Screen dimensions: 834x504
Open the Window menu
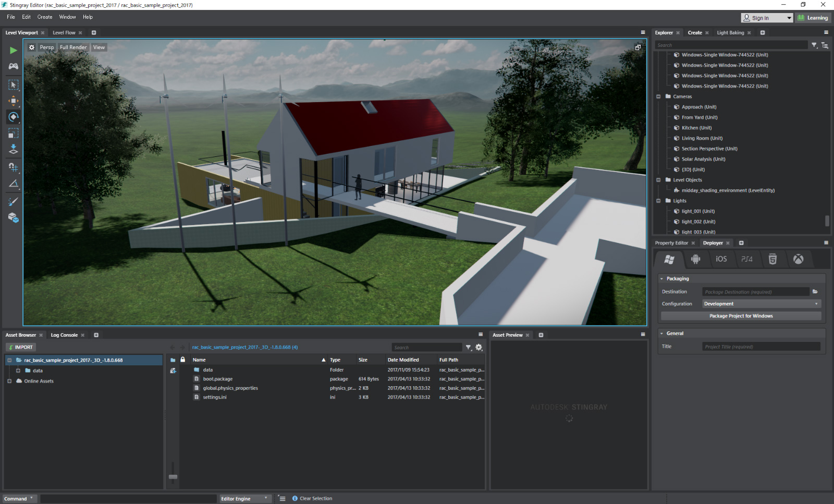point(67,17)
